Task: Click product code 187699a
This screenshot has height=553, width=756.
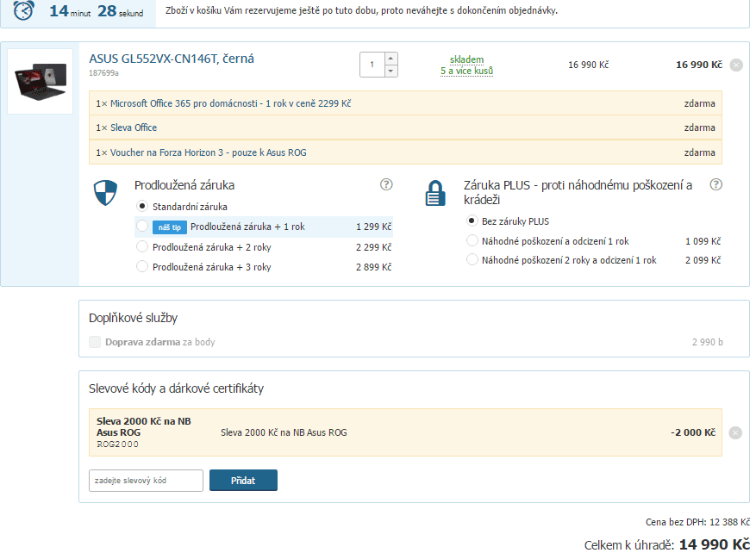Action: point(103,73)
